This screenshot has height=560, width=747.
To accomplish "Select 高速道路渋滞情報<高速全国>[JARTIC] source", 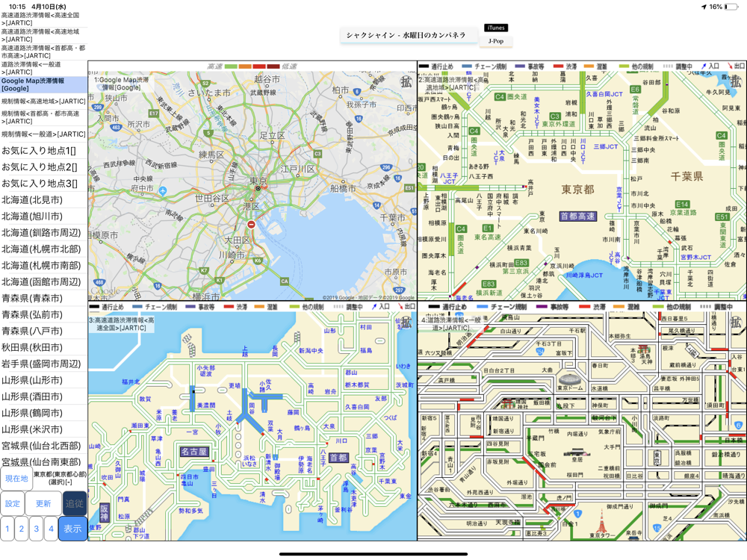I will [x=43, y=19].
